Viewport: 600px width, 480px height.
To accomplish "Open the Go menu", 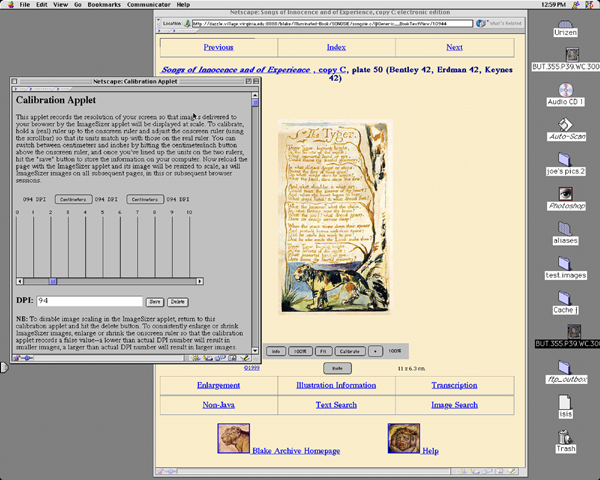I will point(78,5).
